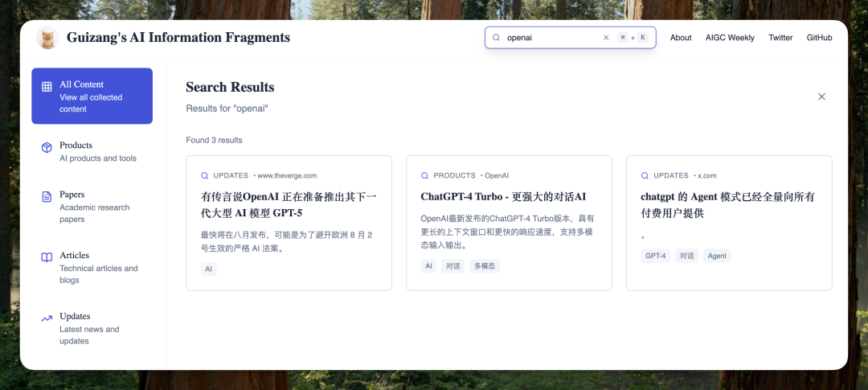Select Articles category in sidebar
The image size is (868, 390).
(92, 268)
